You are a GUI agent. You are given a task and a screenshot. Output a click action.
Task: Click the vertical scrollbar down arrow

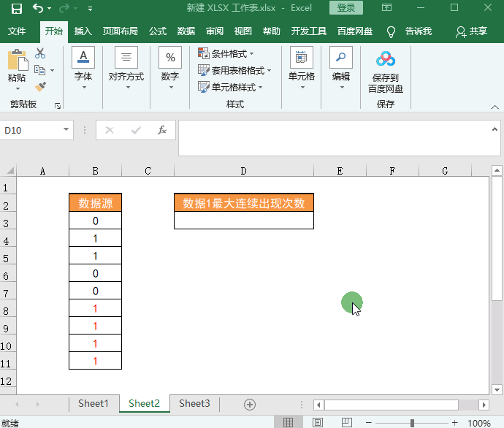pyautogui.click(x=497, y=390)
